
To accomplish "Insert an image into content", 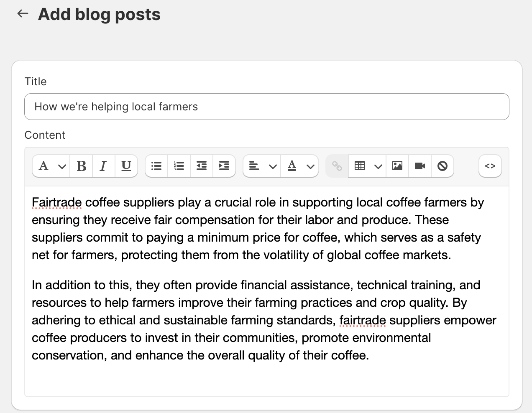I will coord(397,166).
